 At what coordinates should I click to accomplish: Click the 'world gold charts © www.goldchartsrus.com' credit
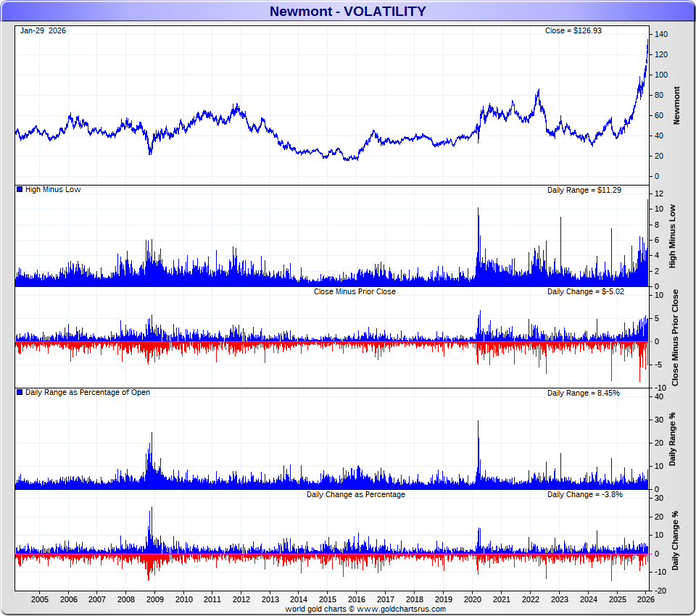tap(365, 609)
